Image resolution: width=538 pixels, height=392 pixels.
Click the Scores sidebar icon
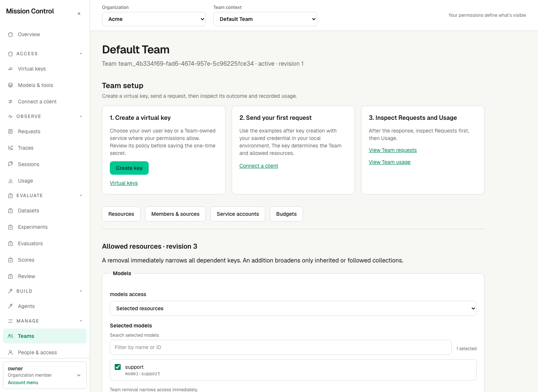point(10,260)
